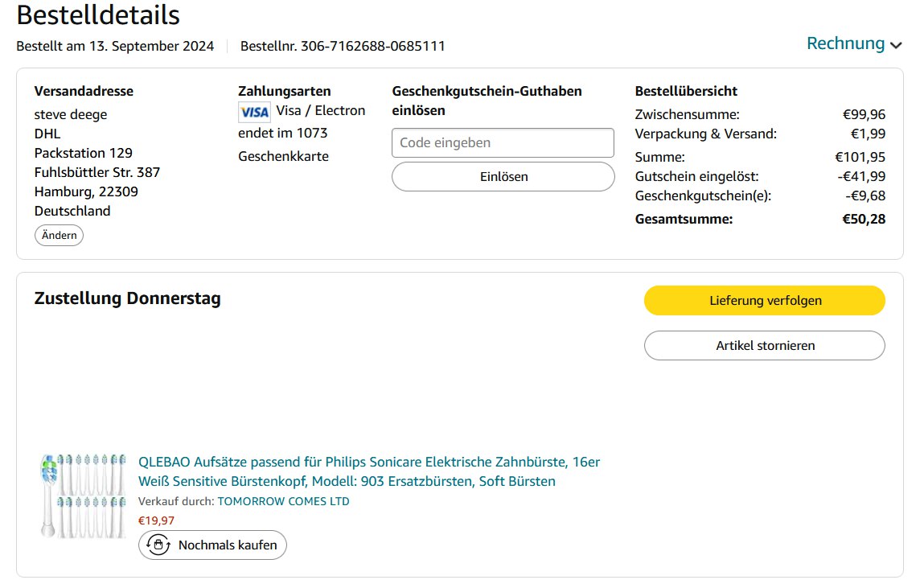Track delivery with Lieferung verfolgen
Image resolution: width=924 pixels, height=584 pixels.
click(764, 301)
